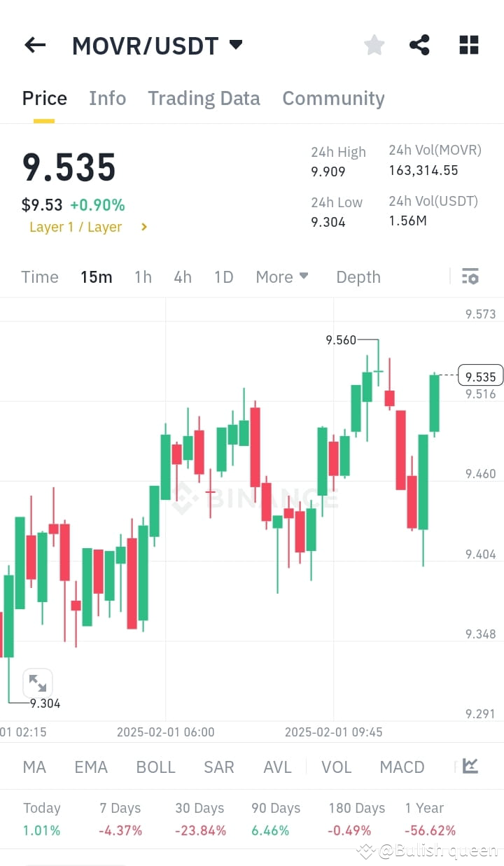The width and height of the screenshot is (504, 866).
Task: Toggle the VOL indicator
Action: pyautogui.click(x=337, y=767)
